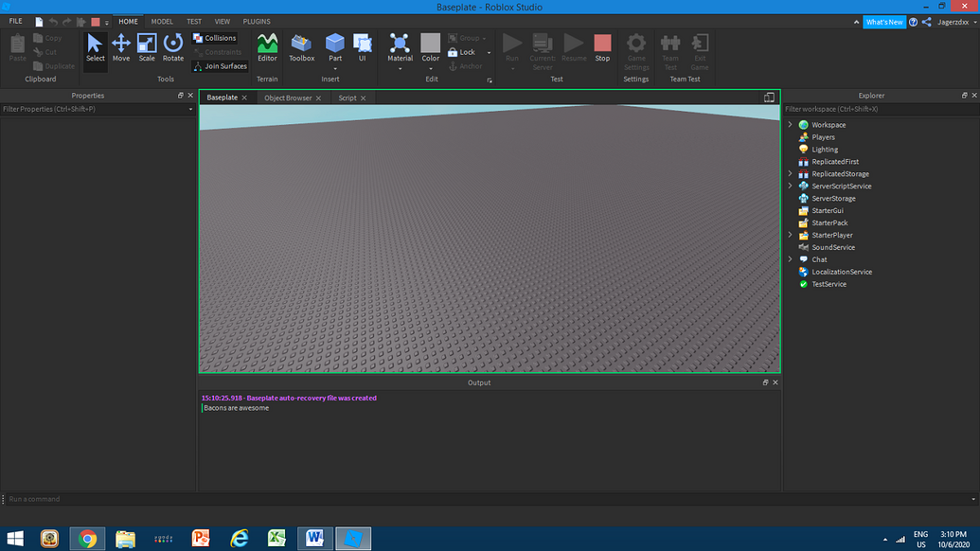Expand ServerScriptService in the Explorer
This screenshot has width=980, height=551.
coord(790,186)
